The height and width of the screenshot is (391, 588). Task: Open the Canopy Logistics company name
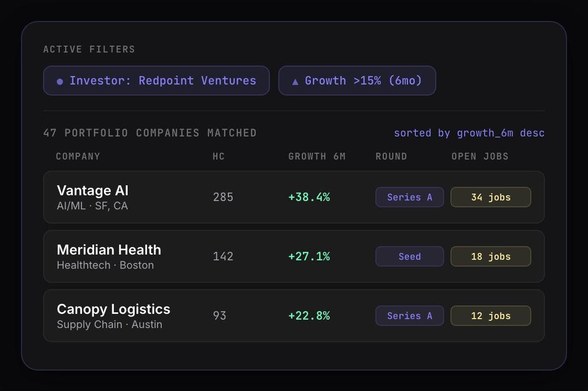(x=113, y=309)
